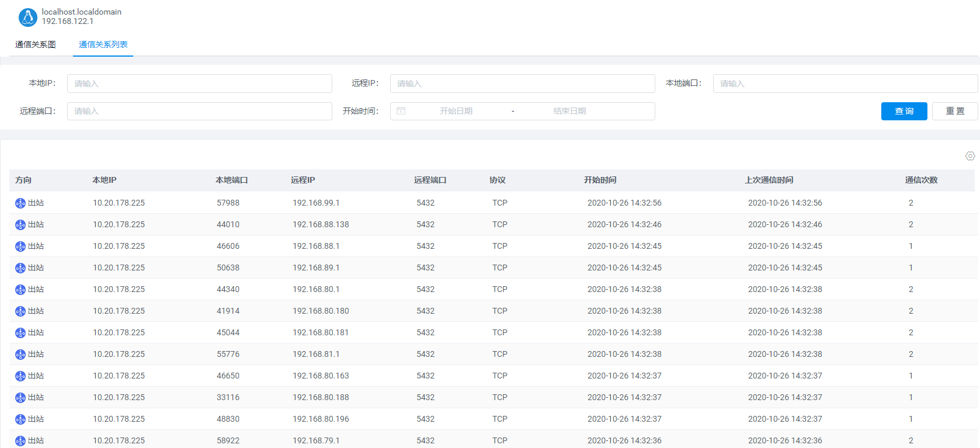Click the 上次通信时间 column header
This screenshot has width=980, height=448.
[769, 180]
